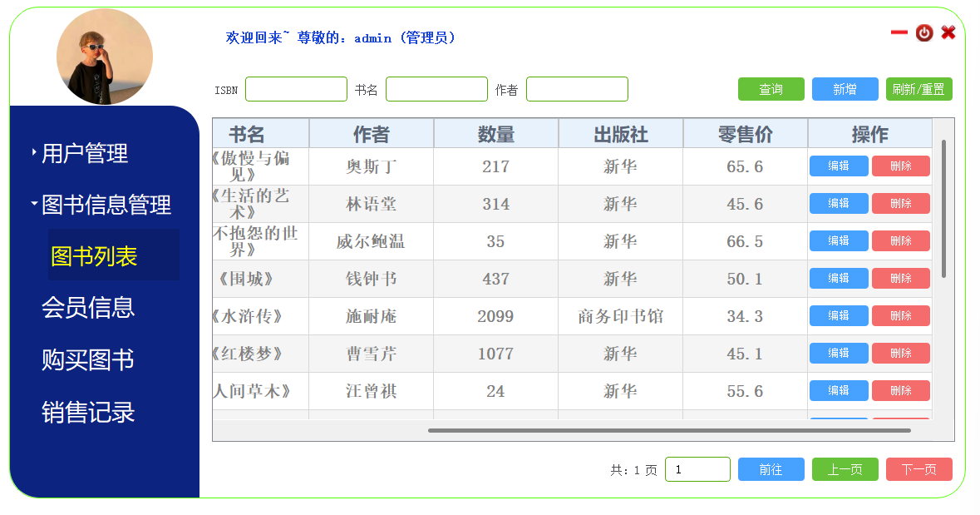Click the 书名 column header
This screenshot has width=980, height=515.
261,133
